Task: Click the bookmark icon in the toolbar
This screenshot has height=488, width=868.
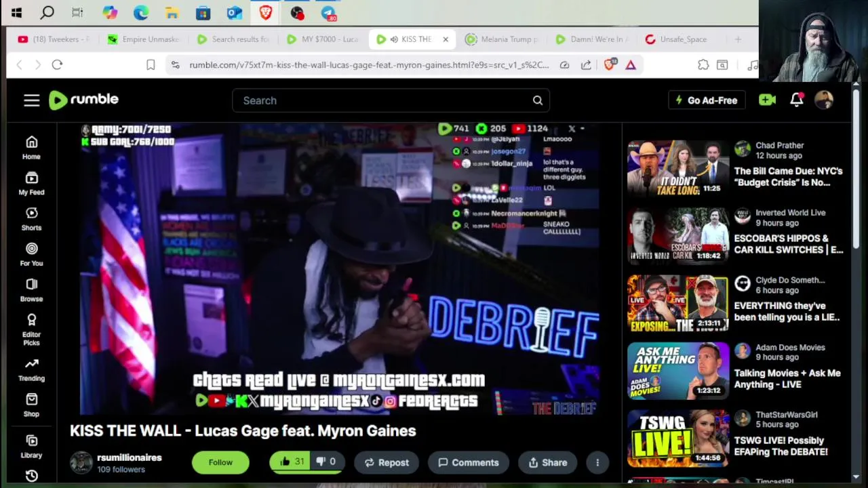Action: (151, 64)
